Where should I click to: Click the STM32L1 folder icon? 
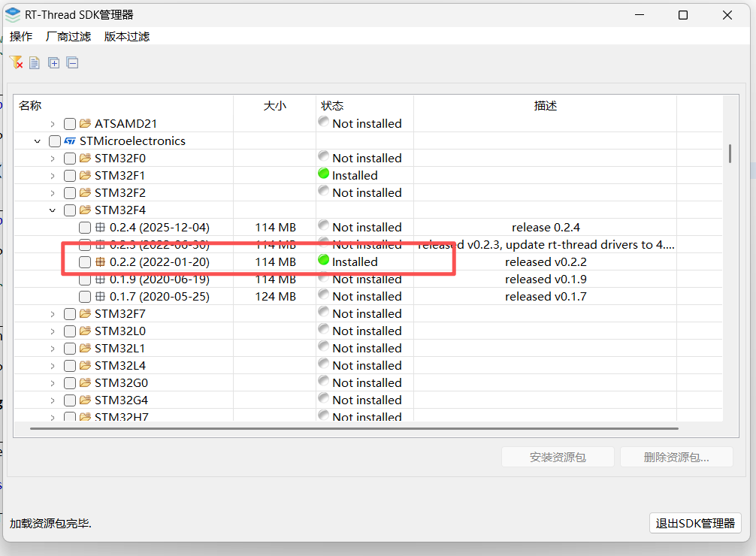pyautogui.click(x=86, y=348)
